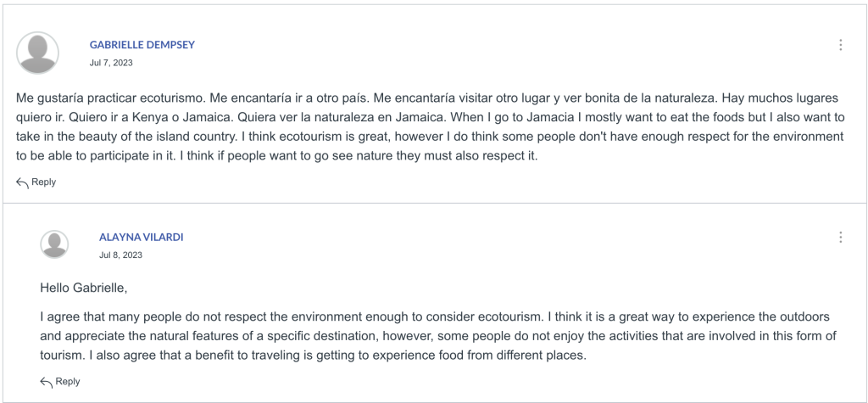Open options menu for Alayna Vilardi's reply
This screenshot has height=403, width=868.
coord(840,238)
